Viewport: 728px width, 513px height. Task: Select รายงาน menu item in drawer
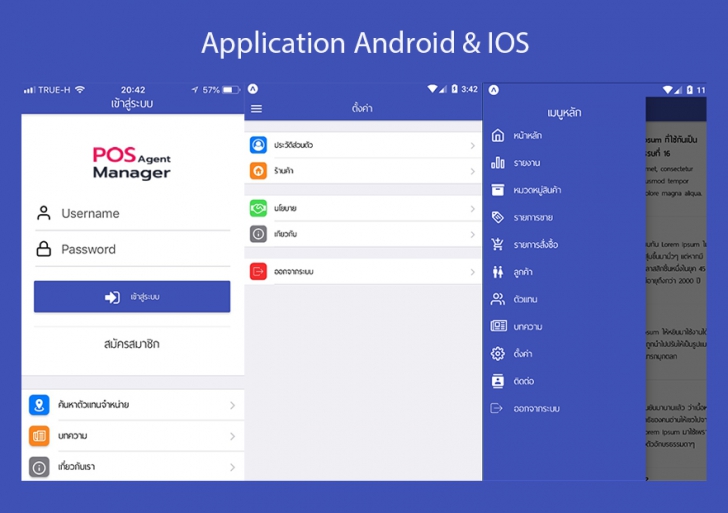tap(564, 163)
